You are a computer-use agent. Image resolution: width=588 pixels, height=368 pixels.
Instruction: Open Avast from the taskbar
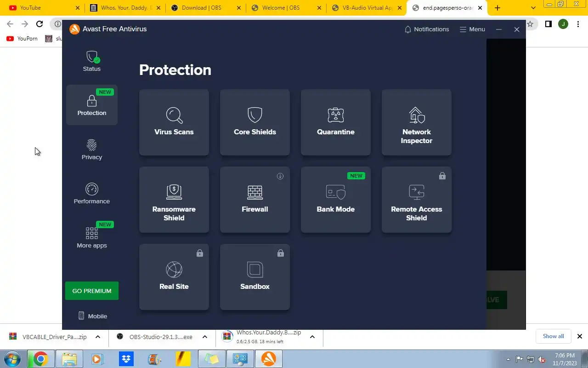click(268, 359)
